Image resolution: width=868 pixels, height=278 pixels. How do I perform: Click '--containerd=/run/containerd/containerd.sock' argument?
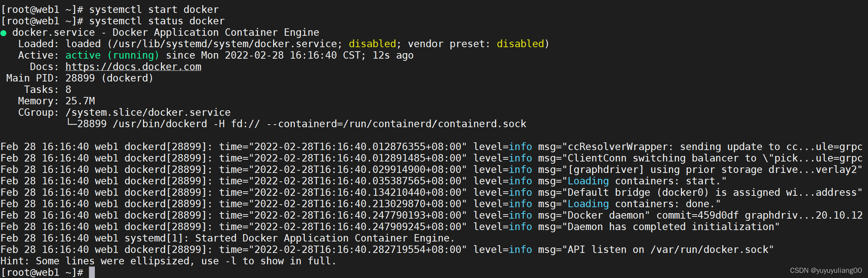coord(396,124)
